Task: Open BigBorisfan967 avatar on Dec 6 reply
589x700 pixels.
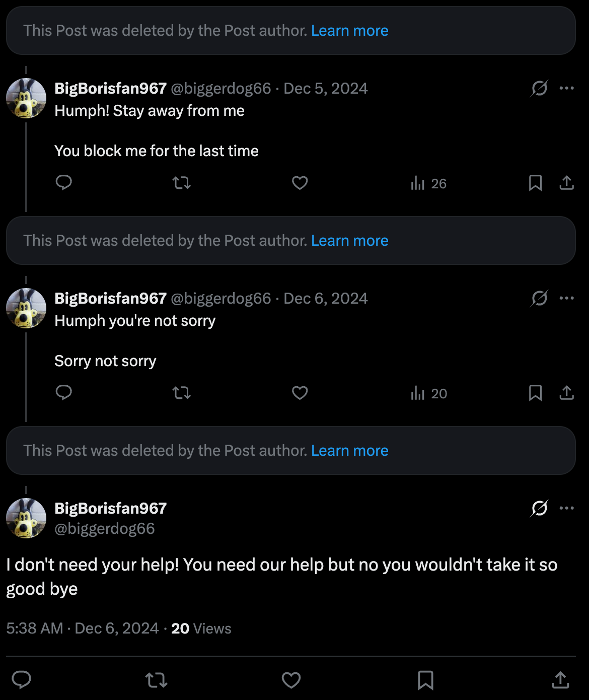Action: 26,308
